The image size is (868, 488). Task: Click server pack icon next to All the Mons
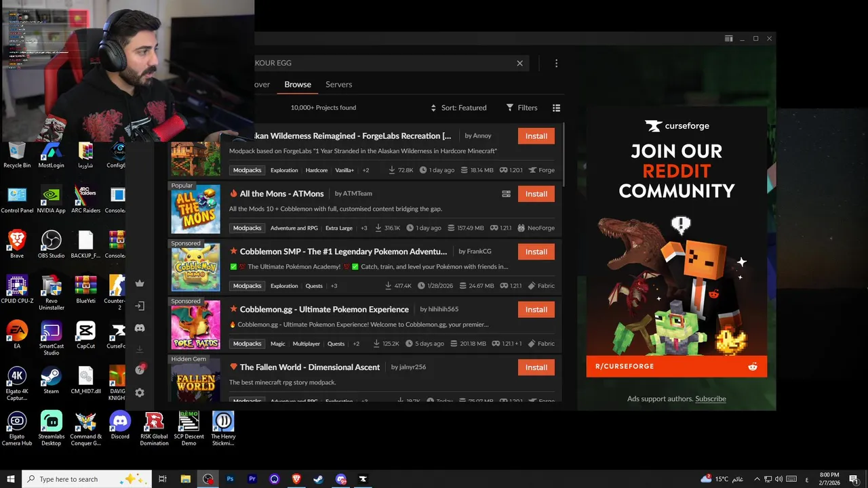506,194
